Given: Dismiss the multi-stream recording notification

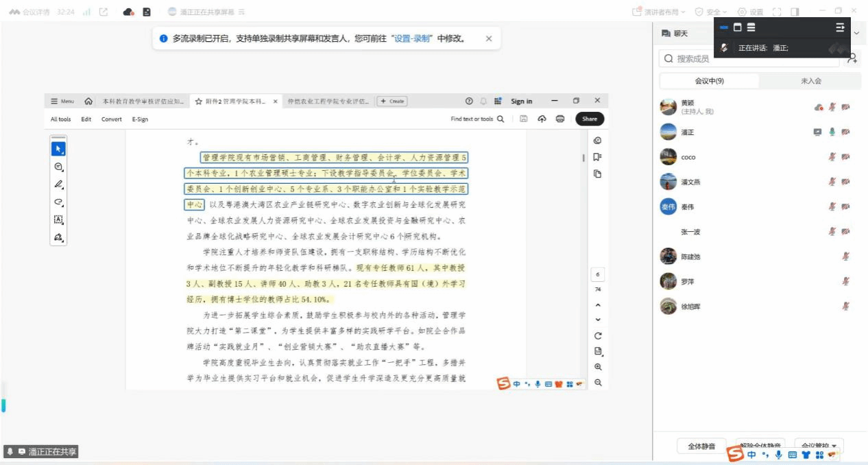Looking at the screenshot, I should coord(489,39).
